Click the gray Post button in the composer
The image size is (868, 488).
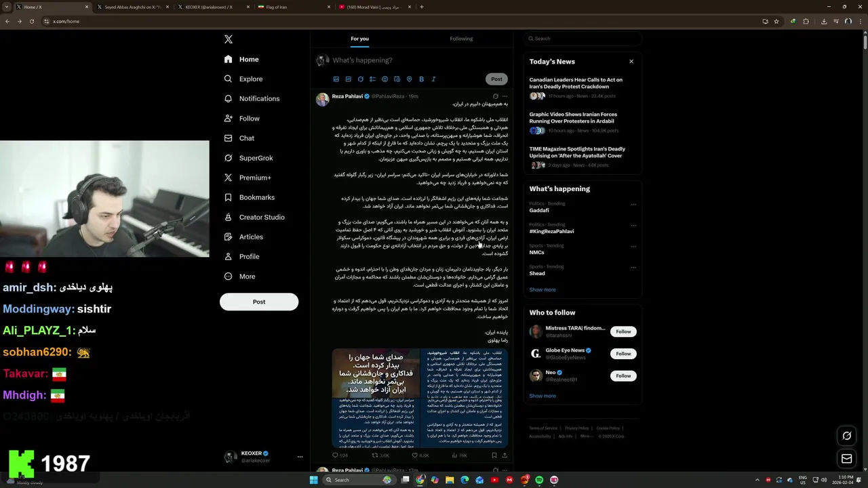click(x=496, y=79)
